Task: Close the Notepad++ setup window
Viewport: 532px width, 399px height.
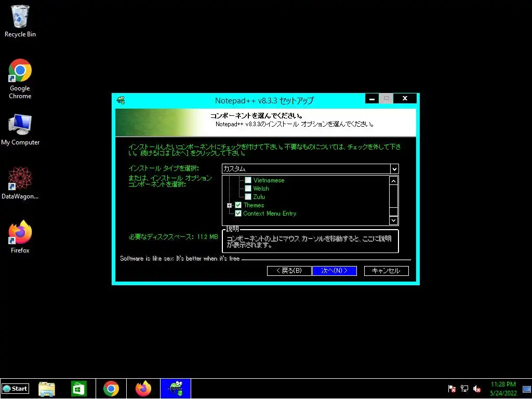Action: (405, 98)
